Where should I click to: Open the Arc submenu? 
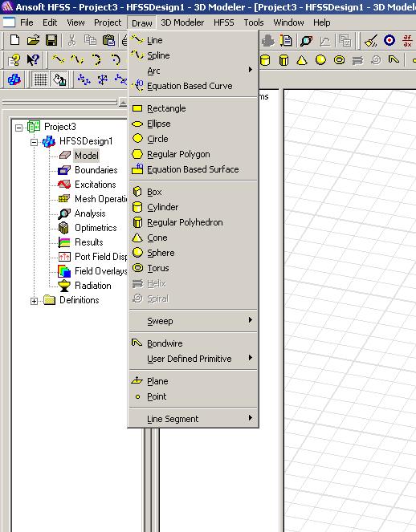coord(193,71)
